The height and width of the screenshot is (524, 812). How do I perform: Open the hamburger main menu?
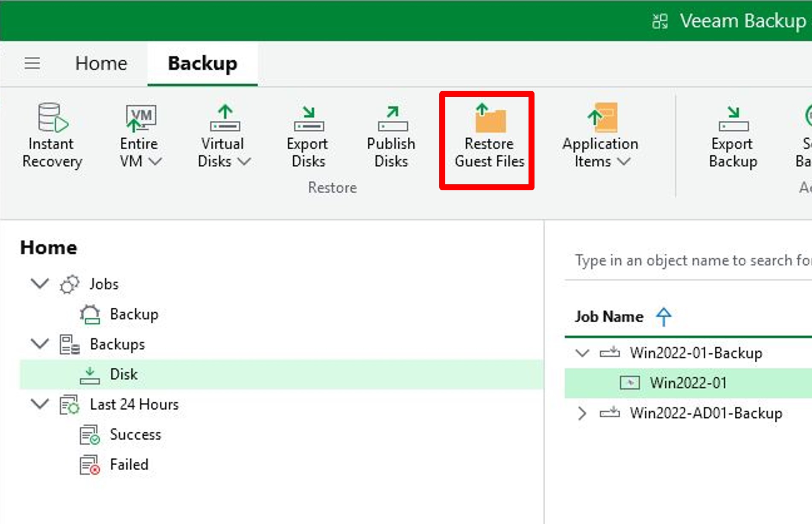tap(32, 64)
